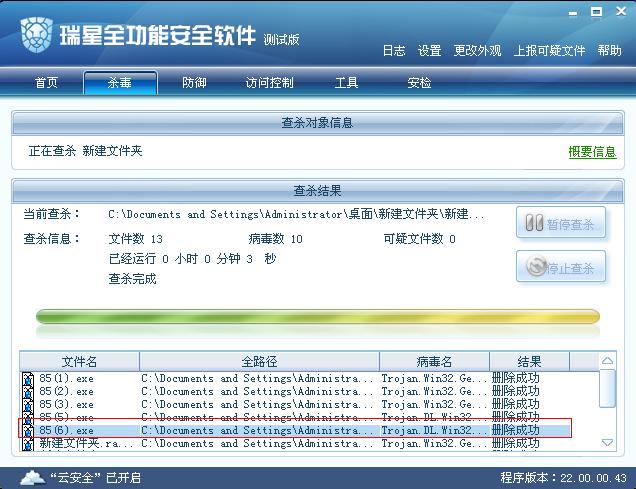The height and width of the screenshot is (489, 636).
Task: Click the current scan path text
Action: coord(296,214)
